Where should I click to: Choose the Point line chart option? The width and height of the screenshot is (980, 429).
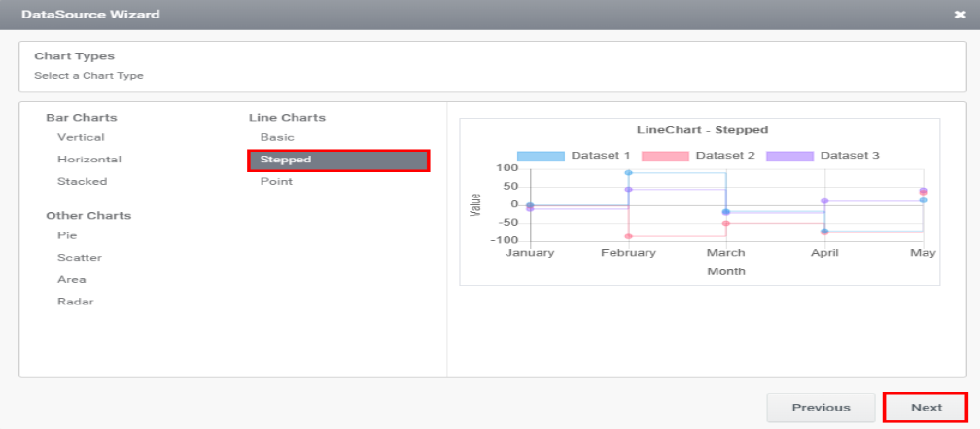pos(276,181)
